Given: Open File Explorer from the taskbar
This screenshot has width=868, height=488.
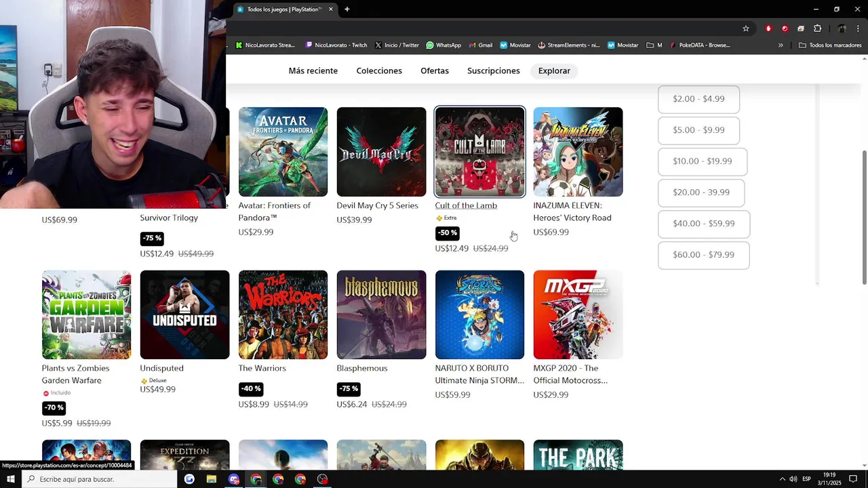Looking at the screenshot, I should (x=212, y=479).
